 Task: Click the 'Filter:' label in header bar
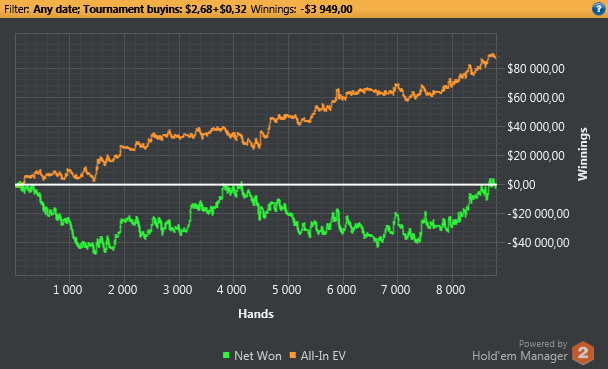(x=17, y=9)
